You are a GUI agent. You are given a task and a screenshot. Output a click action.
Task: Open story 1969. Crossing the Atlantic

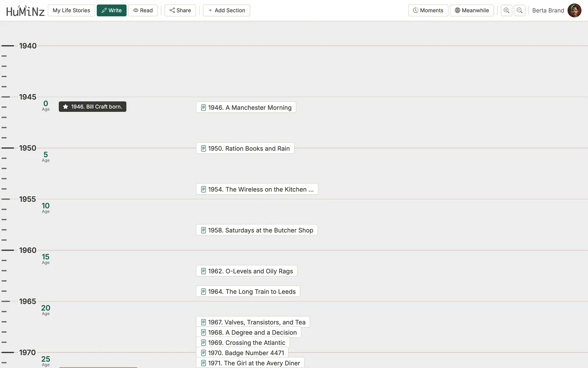(243, 343)
